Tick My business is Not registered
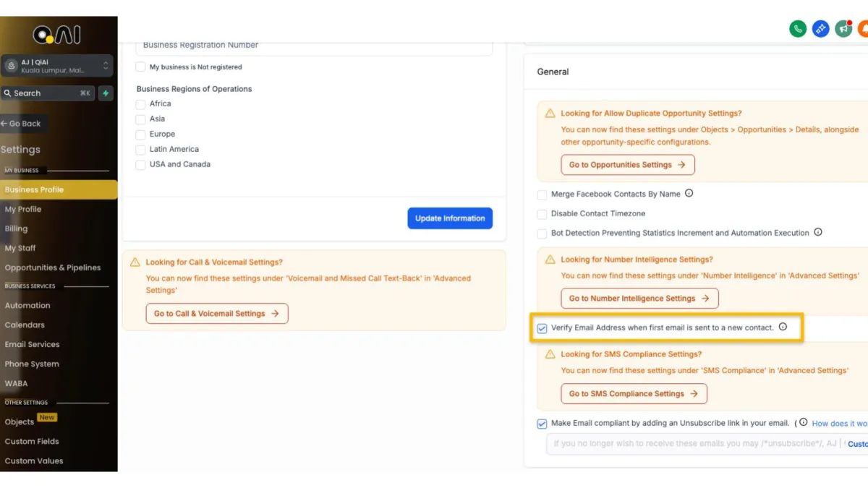The width and height of the screenshot is (868, 488). click(x=141, y=67)
